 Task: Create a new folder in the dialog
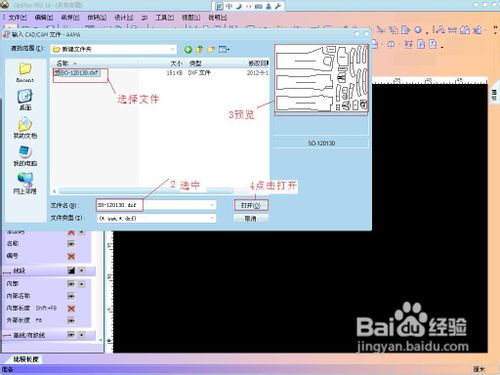[211, 49]
